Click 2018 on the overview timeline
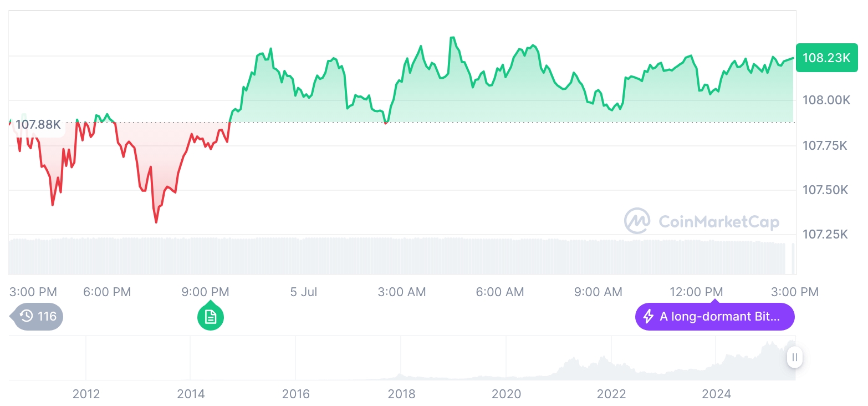This screenshot has width=868, height=406. (401, 394)
